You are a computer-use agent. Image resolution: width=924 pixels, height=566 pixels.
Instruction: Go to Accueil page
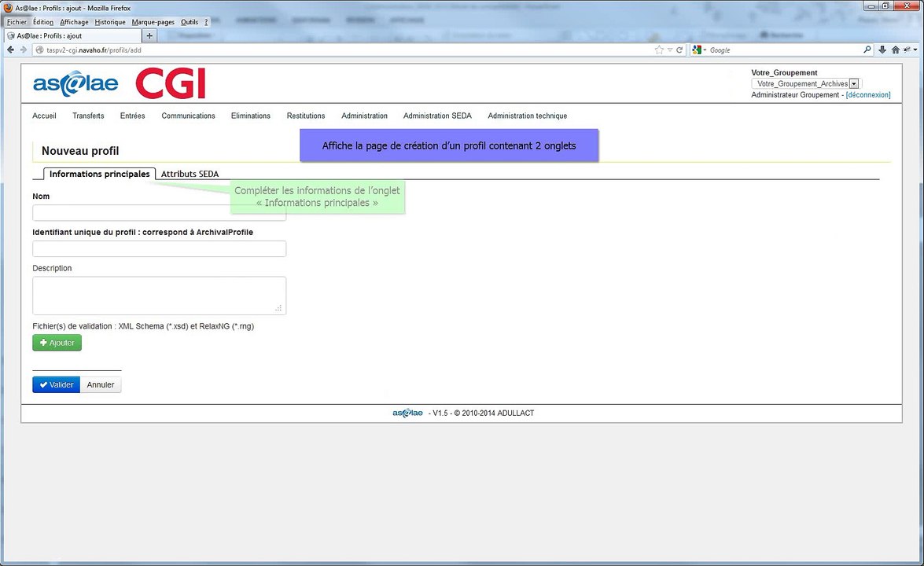tap(44, 116)
